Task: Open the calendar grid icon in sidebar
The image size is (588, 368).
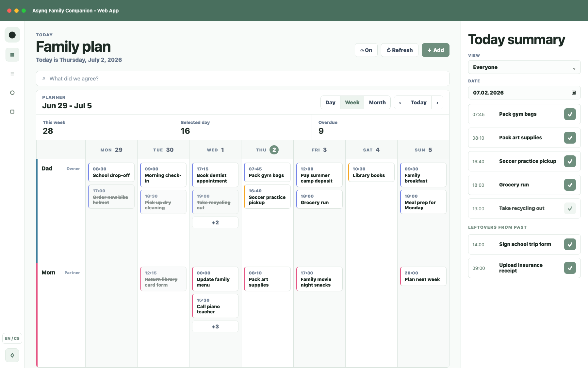Action: [x=12, y=55]
